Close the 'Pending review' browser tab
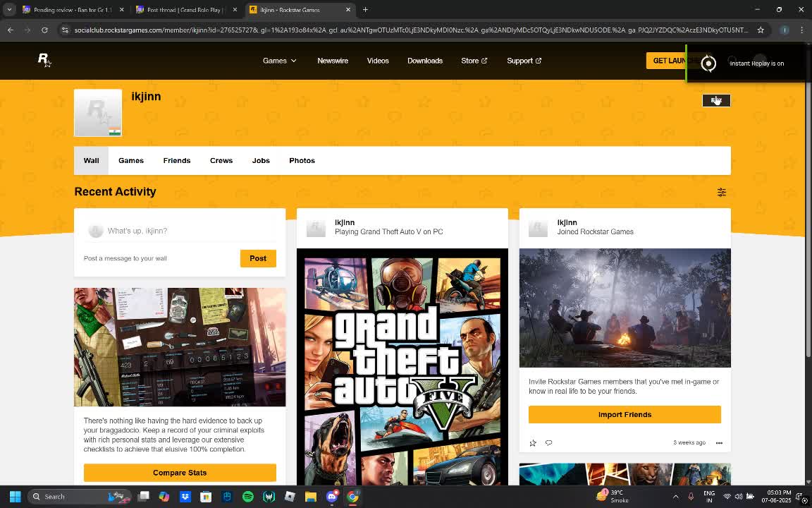 [x=122, y=9]
